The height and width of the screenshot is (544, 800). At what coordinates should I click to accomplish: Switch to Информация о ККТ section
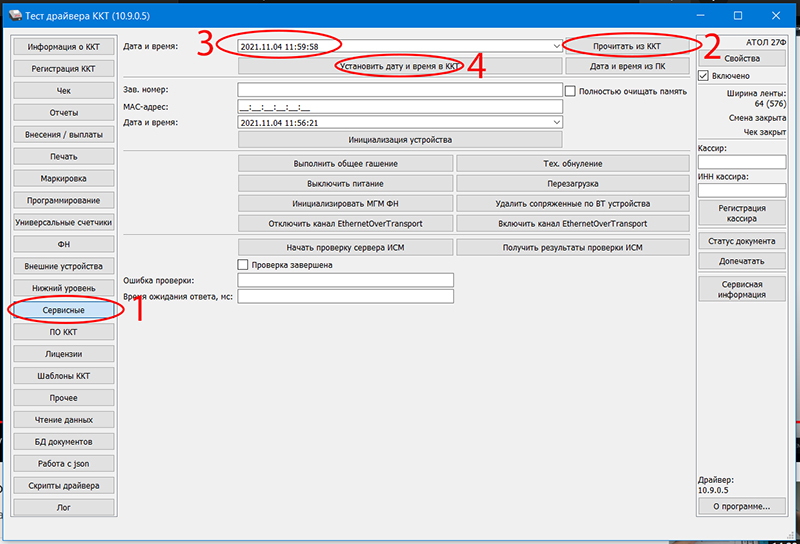point(63,46)
